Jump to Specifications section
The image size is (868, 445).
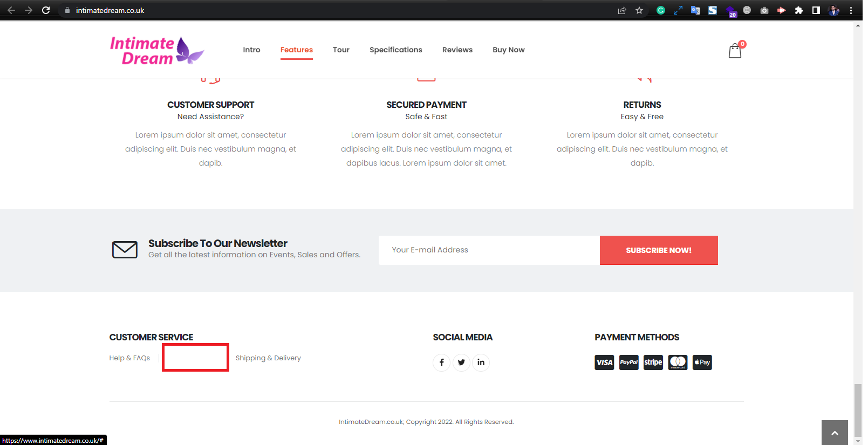(396, 50)
